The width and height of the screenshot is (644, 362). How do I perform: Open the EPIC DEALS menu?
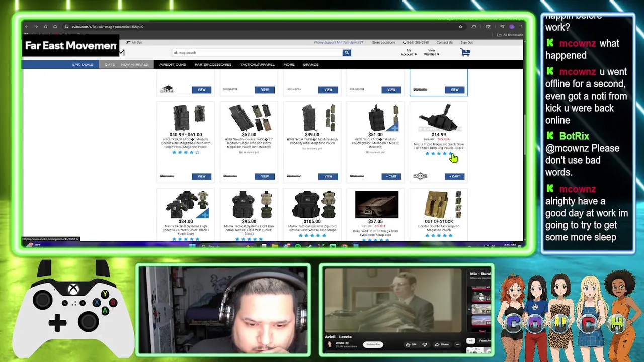coord(83,64)
